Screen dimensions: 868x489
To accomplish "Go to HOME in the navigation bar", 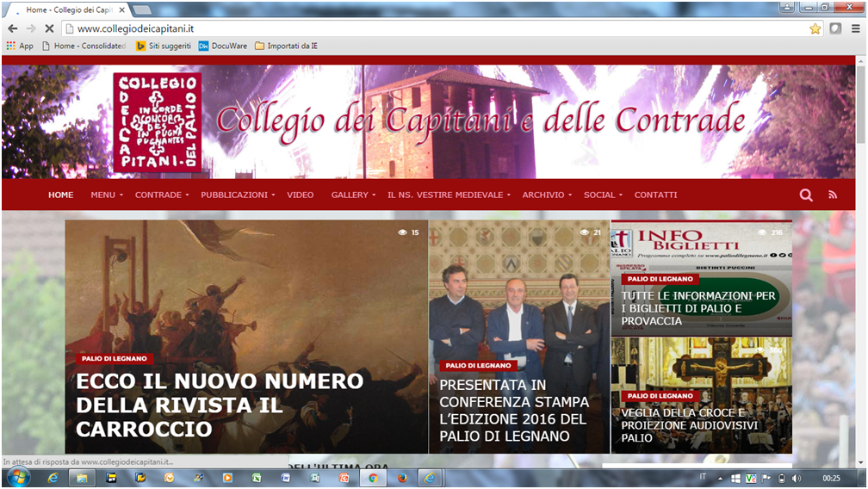I will point(61,195).
